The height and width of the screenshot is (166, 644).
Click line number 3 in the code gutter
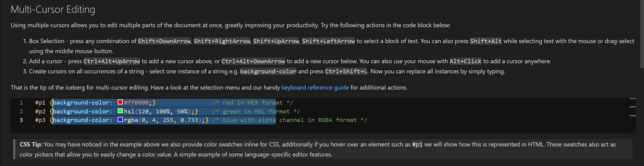click(x=21, y=120)
